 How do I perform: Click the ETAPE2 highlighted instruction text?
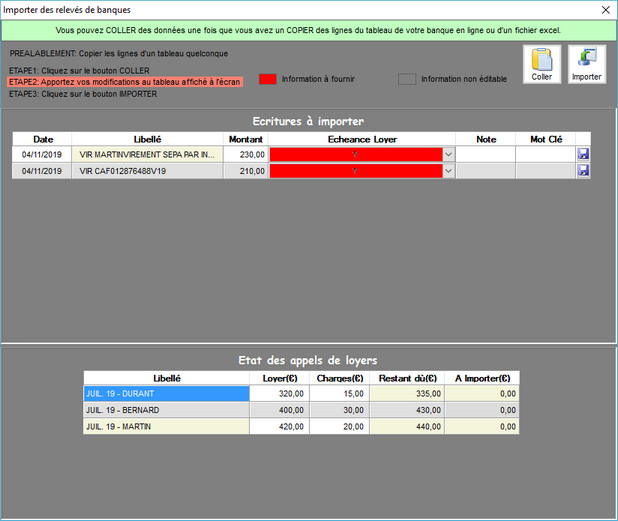[125, 82]
